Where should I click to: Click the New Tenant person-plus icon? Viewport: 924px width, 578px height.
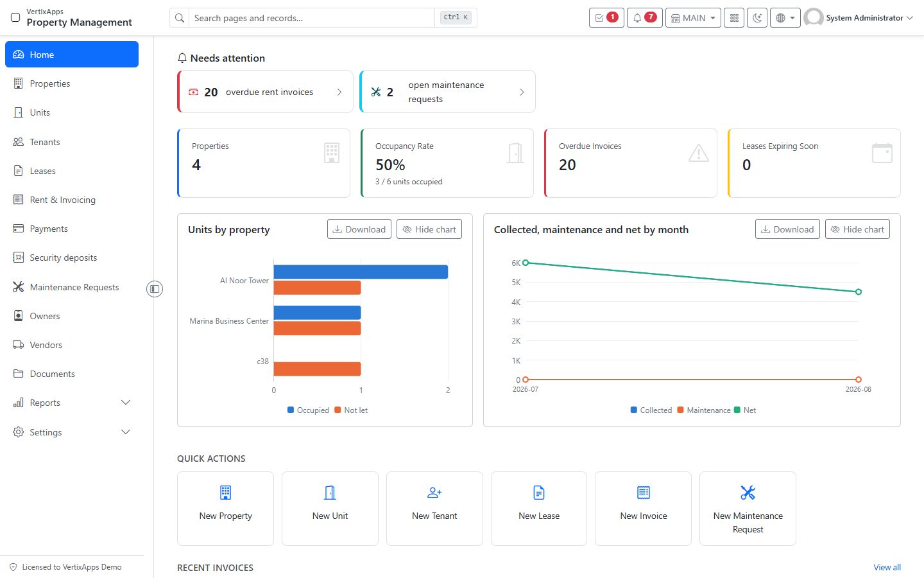pyautogui.click(x=434, y=493)
